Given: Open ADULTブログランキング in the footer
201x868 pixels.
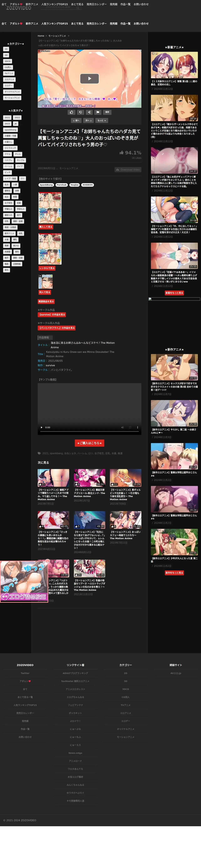Looking at the screenshot, I should pyautogui.click(x=75, y=673).
